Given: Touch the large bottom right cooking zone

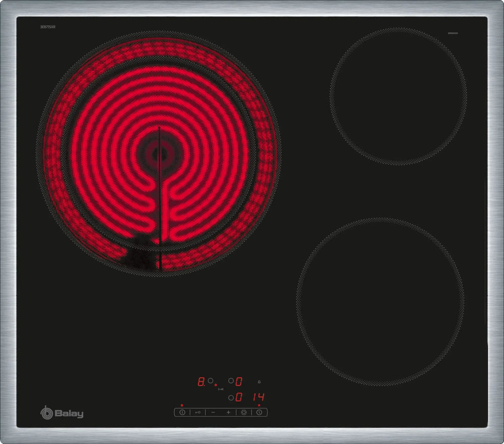Looking at the screenshot, I should click(x=381, y=302).
